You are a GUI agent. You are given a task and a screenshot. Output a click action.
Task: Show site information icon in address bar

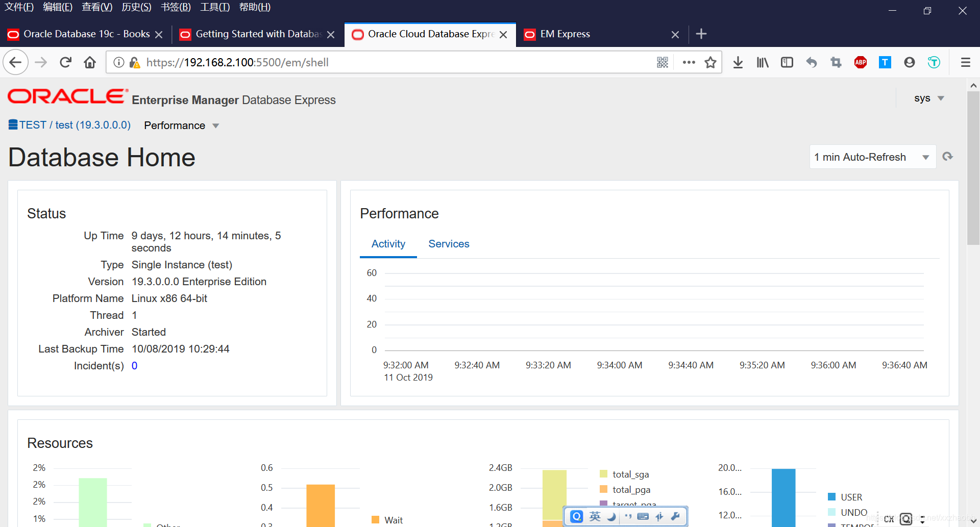pyautogui.click(x=119, y=62)
